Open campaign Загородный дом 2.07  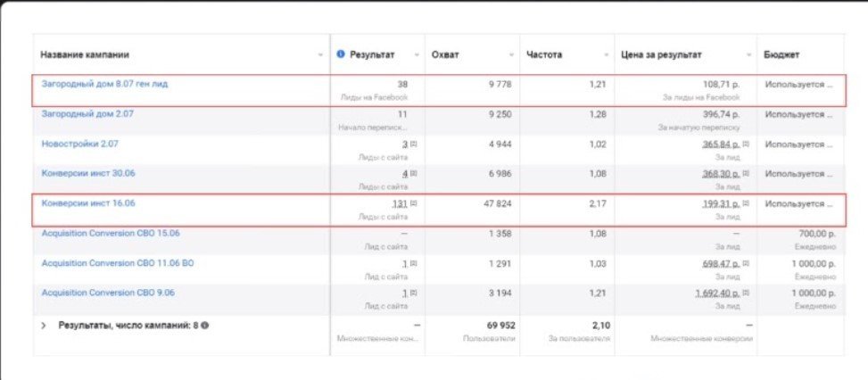[x=87, y=113]
